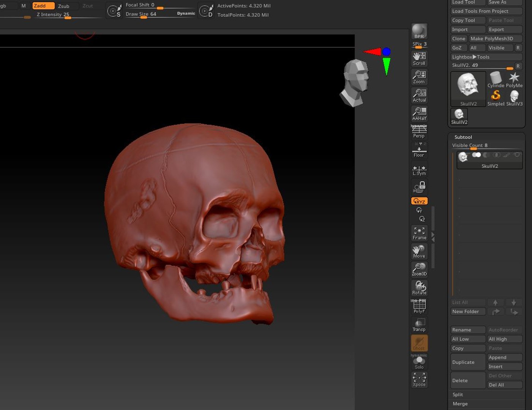Image resolution: width=532 pixels, height=410 pixels.
Task: Toggle SkullV2 subtool polypaint brush icon
Action: coord(507,155)
